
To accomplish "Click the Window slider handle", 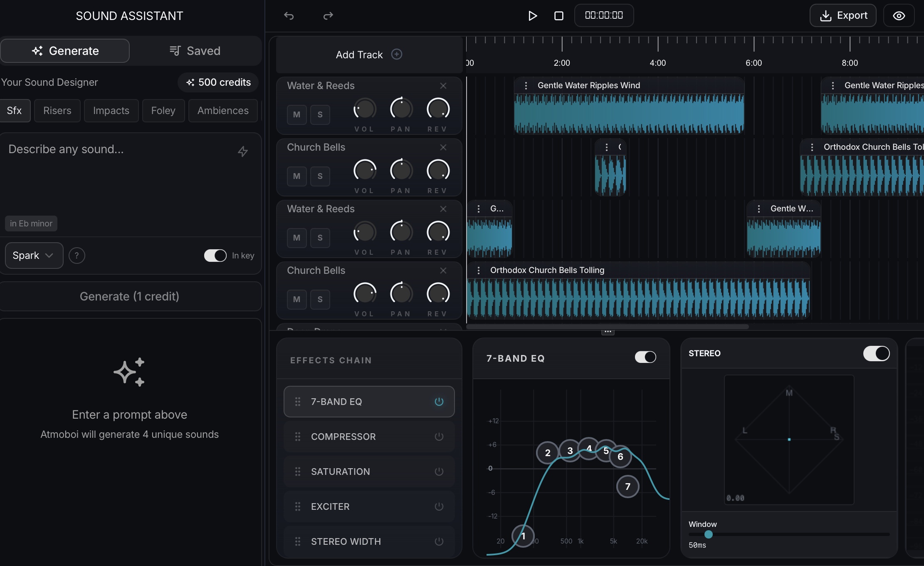I will 709,534.
